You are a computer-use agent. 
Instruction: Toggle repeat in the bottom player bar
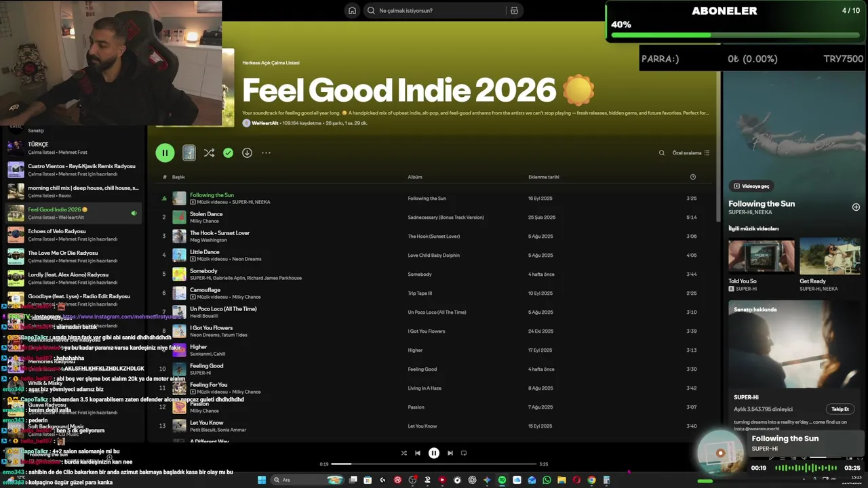coord(464,453)
